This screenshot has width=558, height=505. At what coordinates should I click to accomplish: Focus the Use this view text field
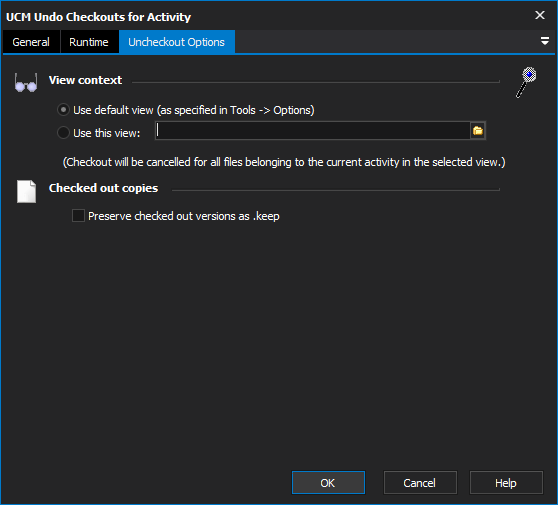point(312,131)
